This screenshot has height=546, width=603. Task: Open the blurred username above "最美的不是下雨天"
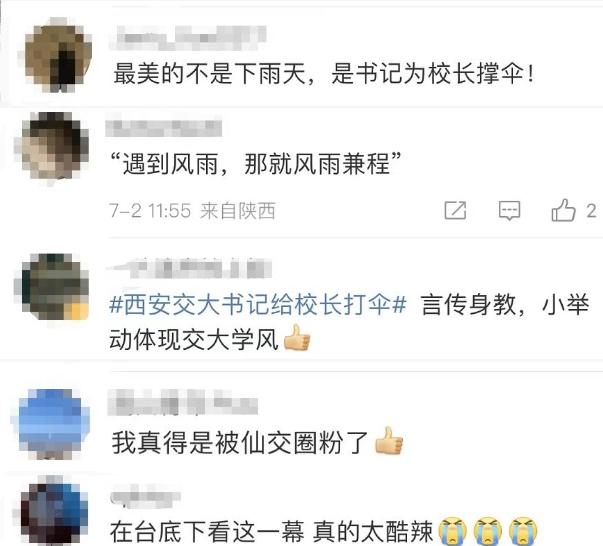pyautogui.click(x=188, y=38)
